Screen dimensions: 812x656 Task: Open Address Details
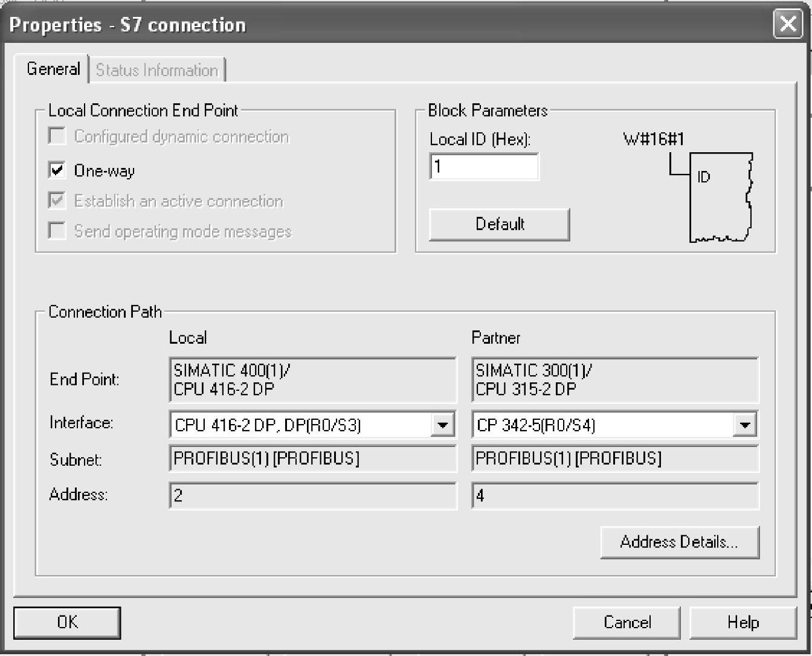pos(679,542)
